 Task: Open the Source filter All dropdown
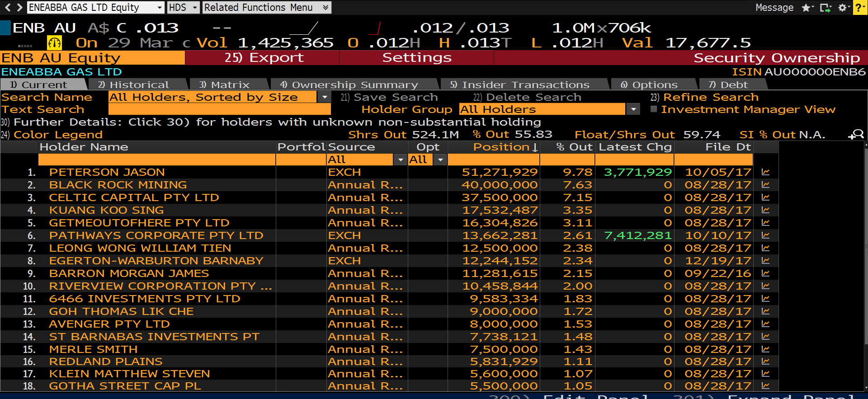[x=400, y=160]
